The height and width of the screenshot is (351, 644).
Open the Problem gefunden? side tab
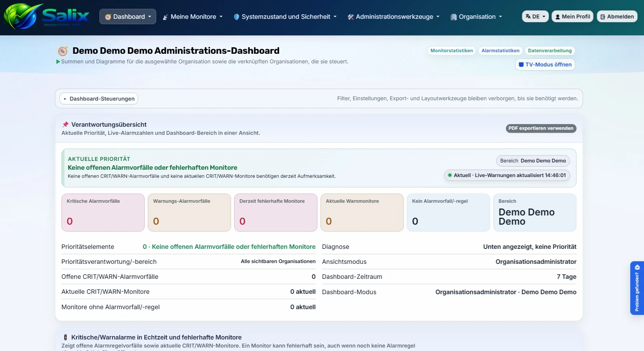[x=637, y=288]
